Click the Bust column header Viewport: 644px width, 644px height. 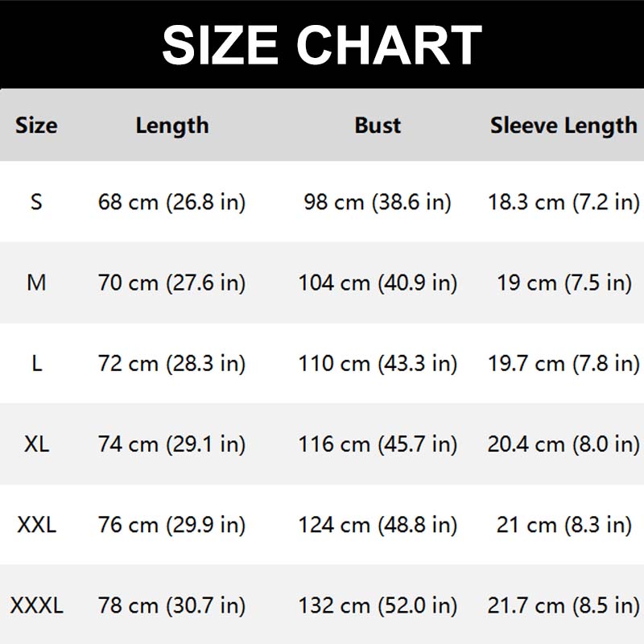coord(378,126)
